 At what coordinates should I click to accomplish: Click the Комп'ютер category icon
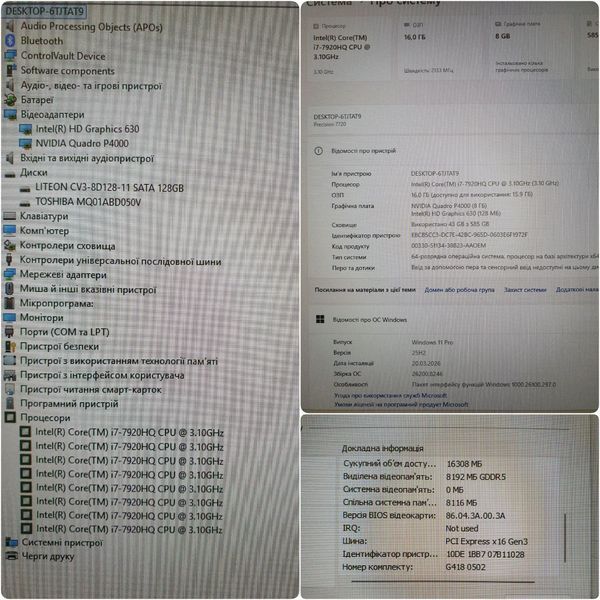tap(9, 230)
